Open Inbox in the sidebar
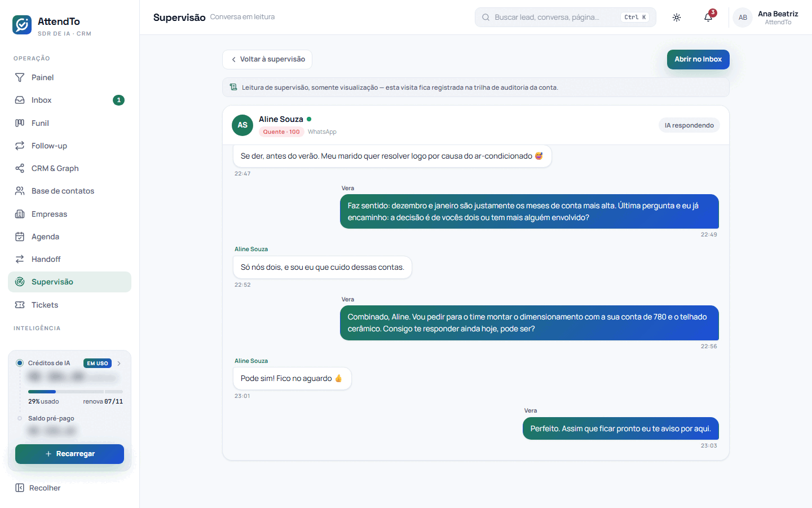812x508 pixels. (70, 100)
